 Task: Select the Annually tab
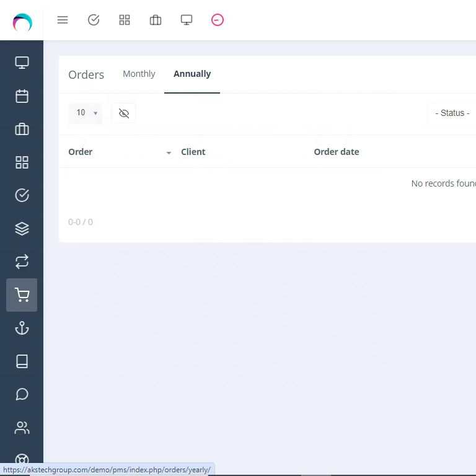192,74
